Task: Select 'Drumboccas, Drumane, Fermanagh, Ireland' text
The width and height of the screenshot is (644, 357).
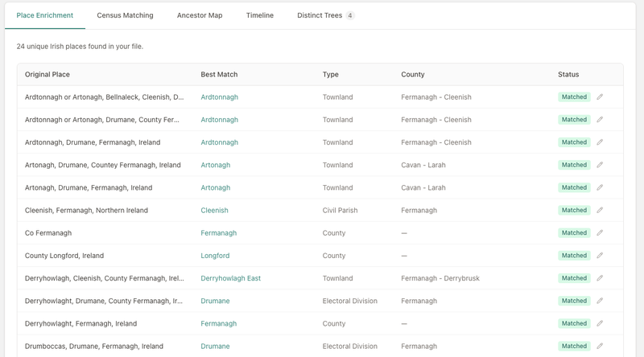Action: click(93, 346)
